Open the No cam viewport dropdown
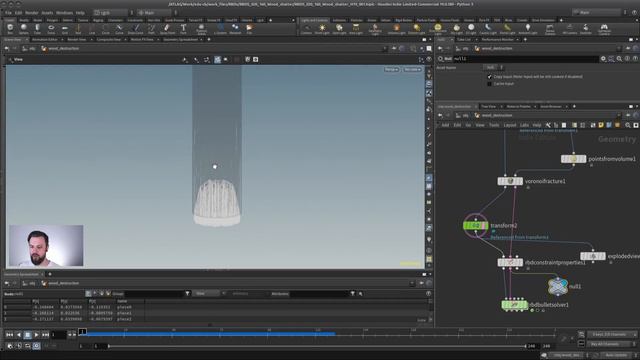640x360 pixels. pyautogui.click(x=412, y=70)
